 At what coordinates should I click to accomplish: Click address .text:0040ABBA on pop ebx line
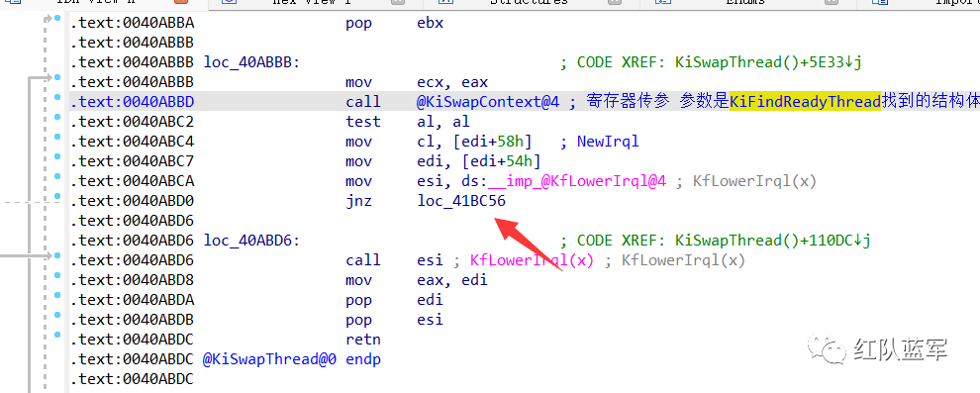132,23
